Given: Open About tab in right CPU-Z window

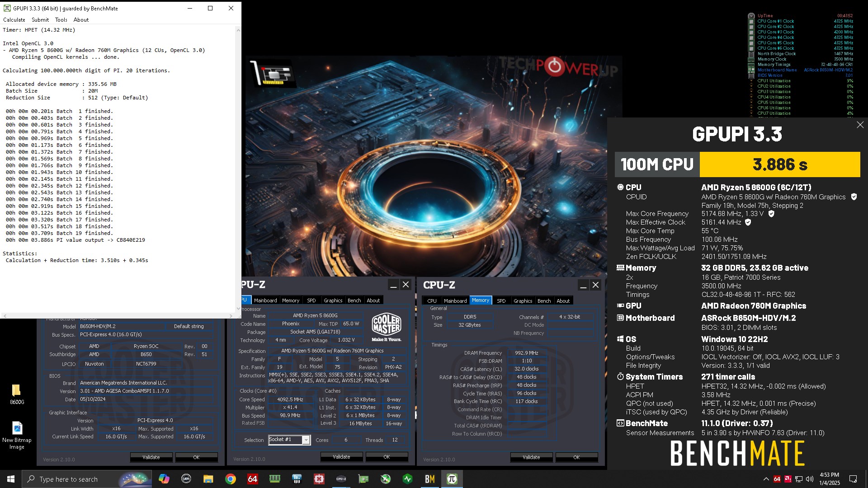Looking at the screenshot, I should (x=563, y=301).
